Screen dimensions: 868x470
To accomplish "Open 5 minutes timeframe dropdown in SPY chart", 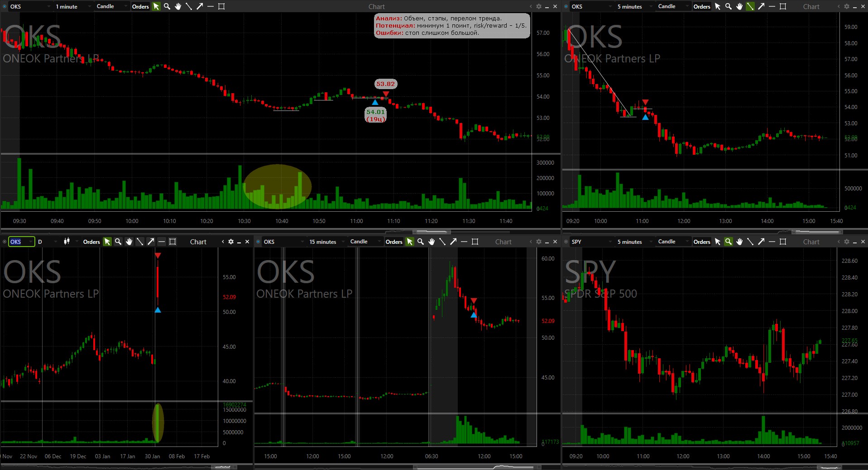I will pyautogui.click(x=635, y=242).
